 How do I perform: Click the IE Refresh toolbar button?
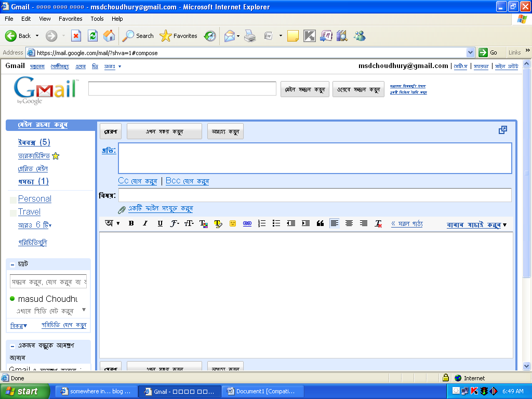coord(92,36)
